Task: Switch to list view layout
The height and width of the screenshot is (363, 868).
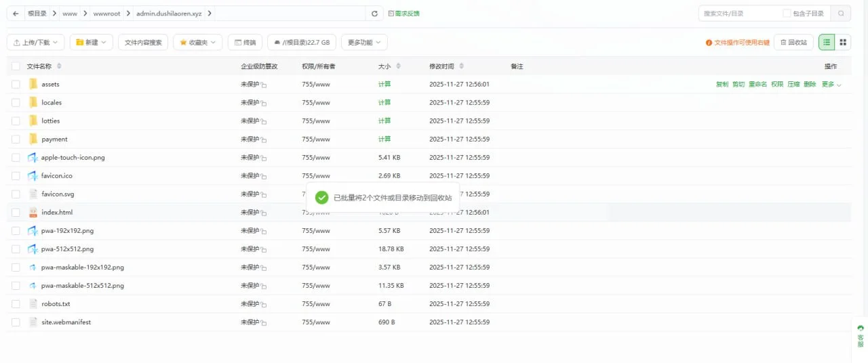Action: point(827,42)
